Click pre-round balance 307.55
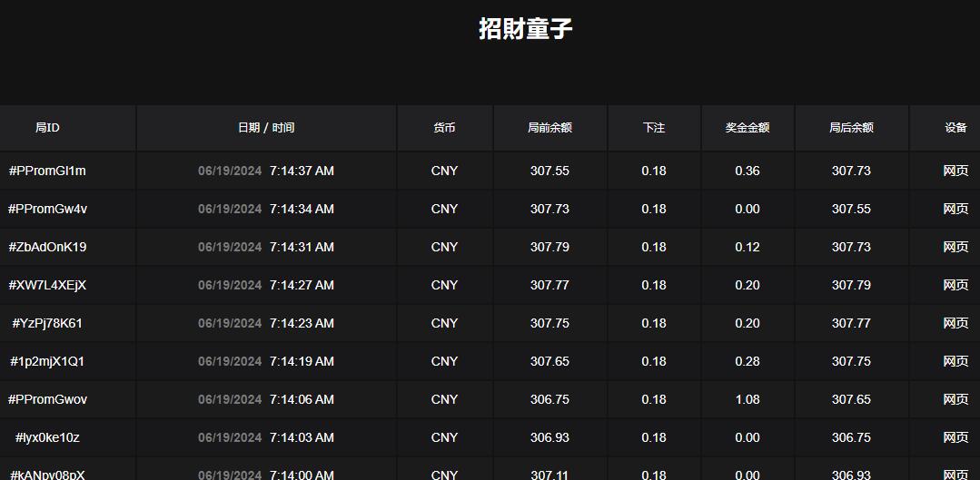 click(x=550, y=171)
